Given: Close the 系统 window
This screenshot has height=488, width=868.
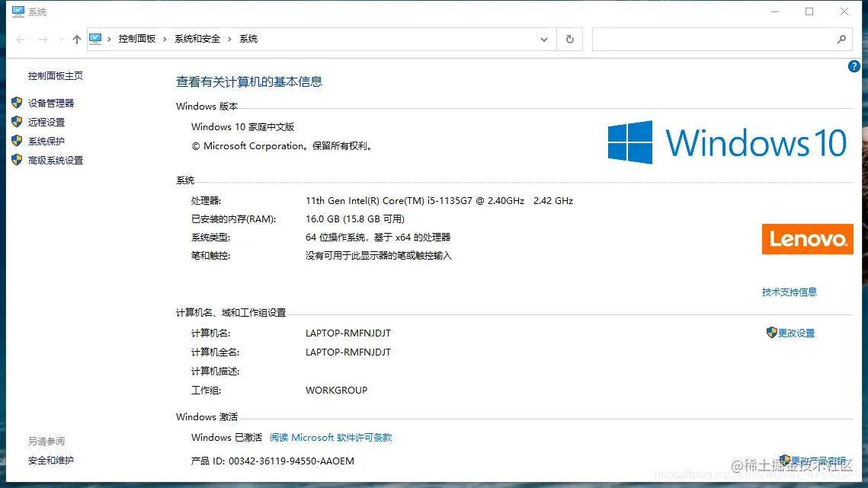Looking at the screenshot, I should point(844,11).
